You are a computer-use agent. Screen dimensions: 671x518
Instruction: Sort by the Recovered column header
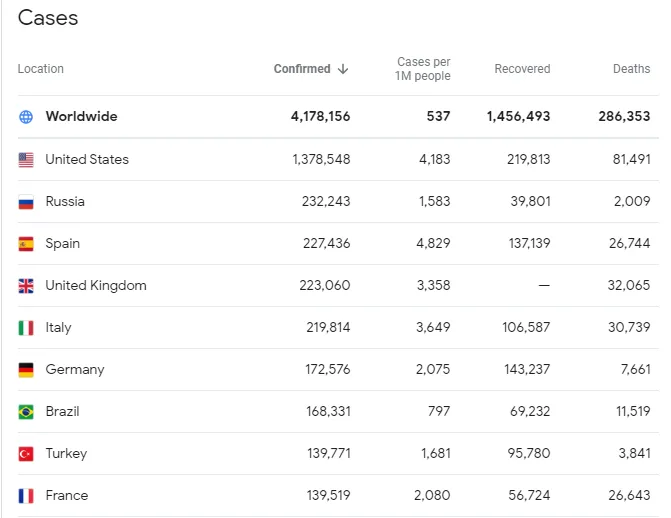pyautogui.click(x=523, y=69)
